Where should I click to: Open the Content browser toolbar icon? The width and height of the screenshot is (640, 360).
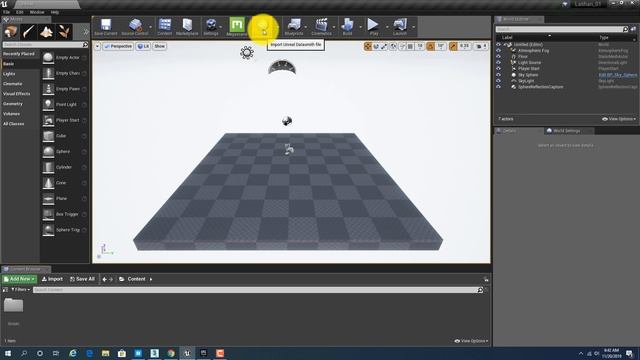pos(165,27)
